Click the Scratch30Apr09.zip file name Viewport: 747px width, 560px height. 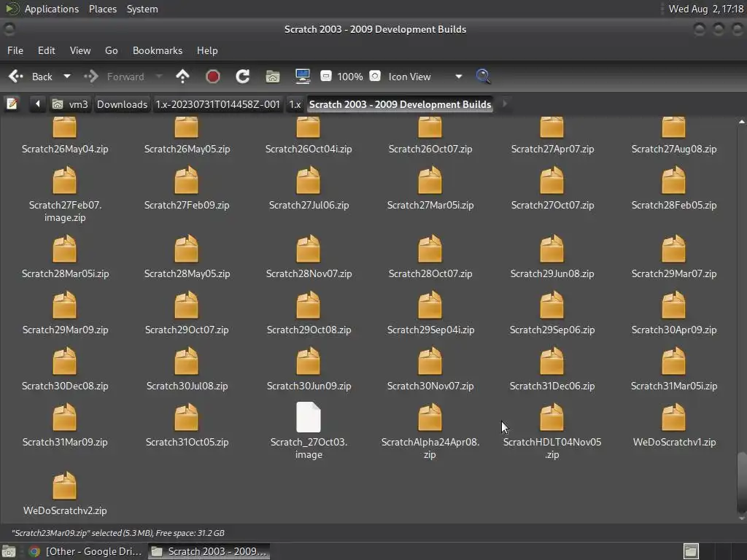pos(674,330)
